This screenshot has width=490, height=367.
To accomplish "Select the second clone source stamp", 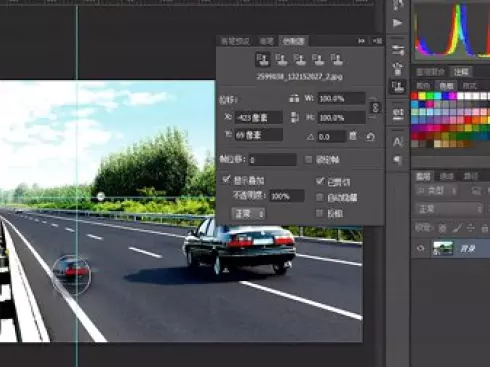I will pos(282,59).
